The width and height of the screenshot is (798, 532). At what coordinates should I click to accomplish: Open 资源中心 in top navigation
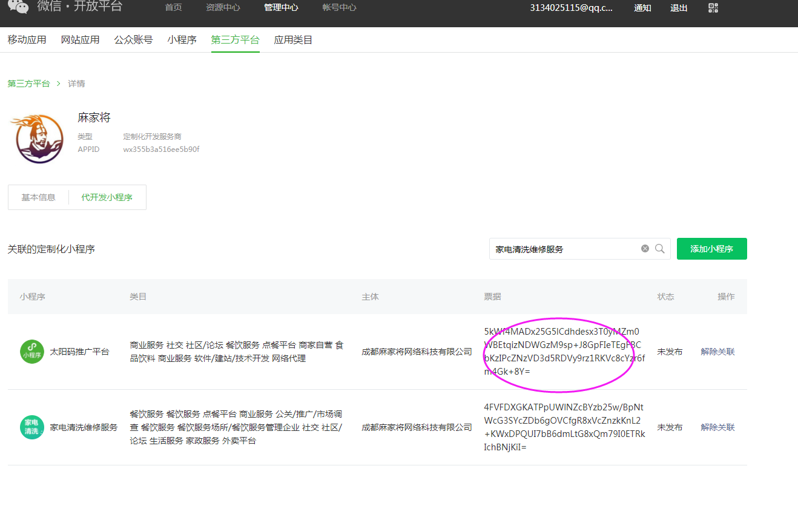point(223,8)
